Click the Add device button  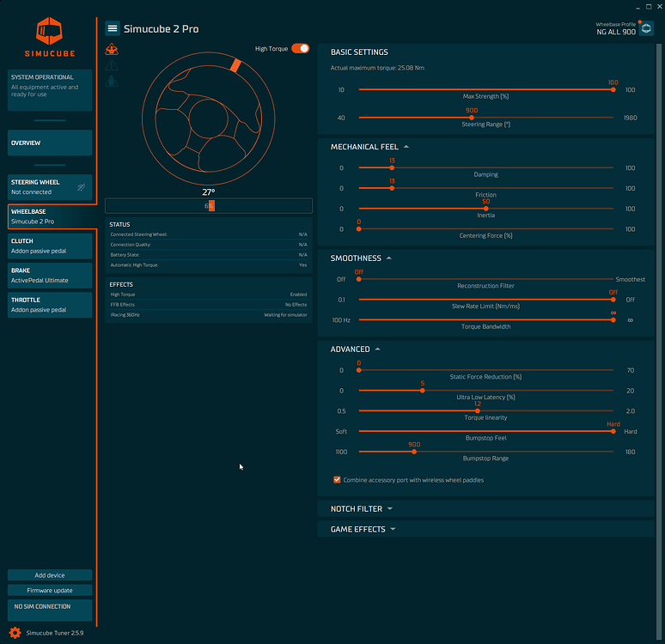pyautogui.click(x=50, y=575)
